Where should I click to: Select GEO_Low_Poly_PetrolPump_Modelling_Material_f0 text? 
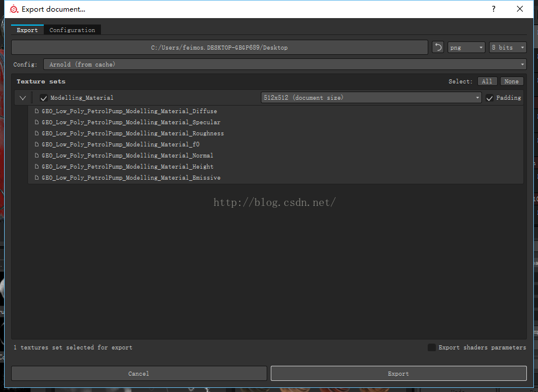click(x=120, y=145)
